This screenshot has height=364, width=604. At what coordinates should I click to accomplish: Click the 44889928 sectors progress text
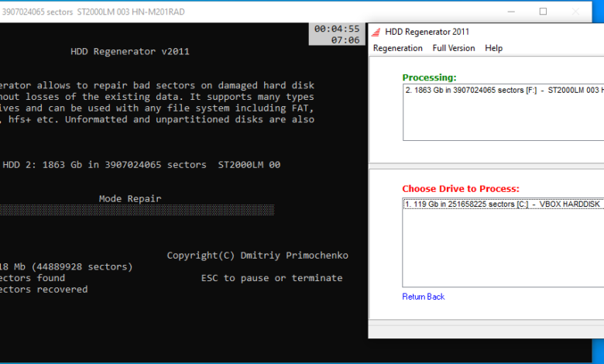coord(67,266)
